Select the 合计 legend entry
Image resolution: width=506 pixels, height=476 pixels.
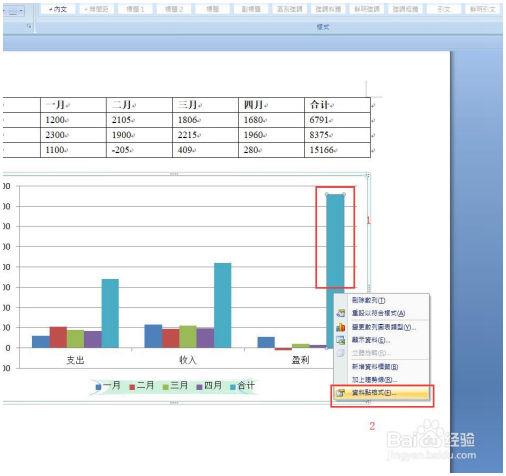243,386
